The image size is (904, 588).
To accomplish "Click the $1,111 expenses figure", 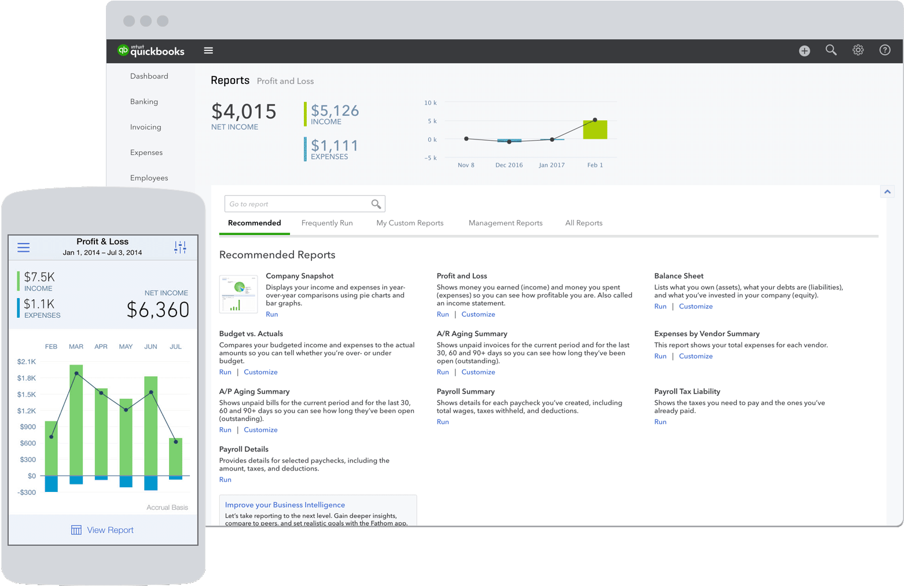I will click(335, 145).
